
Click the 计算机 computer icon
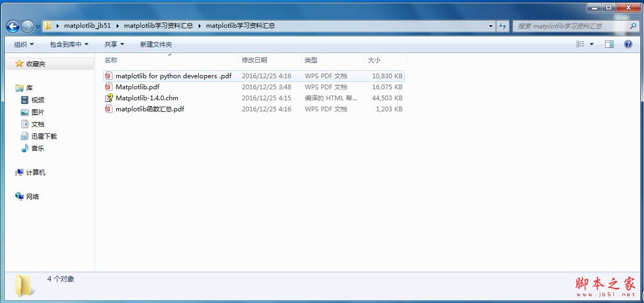coord(19,173)
